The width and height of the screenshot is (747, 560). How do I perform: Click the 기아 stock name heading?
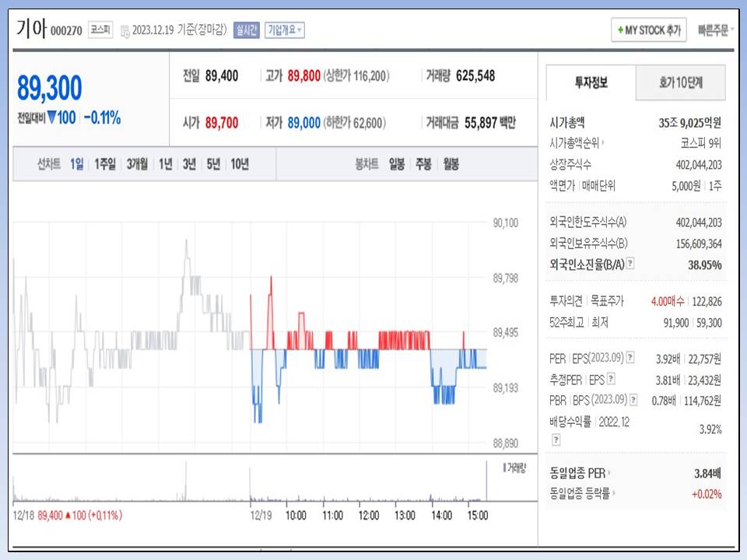click(x=31, y=28)
